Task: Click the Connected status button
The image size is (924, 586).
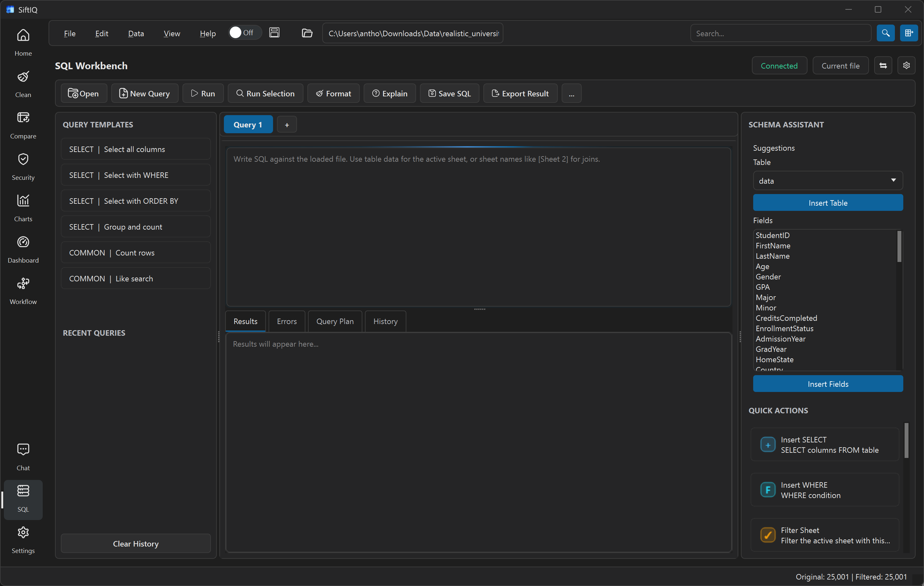Action: tap(779, 66)
